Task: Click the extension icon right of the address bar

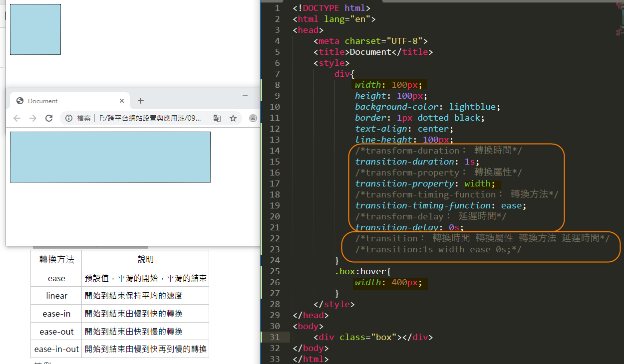Action: [x=253, y=118]
